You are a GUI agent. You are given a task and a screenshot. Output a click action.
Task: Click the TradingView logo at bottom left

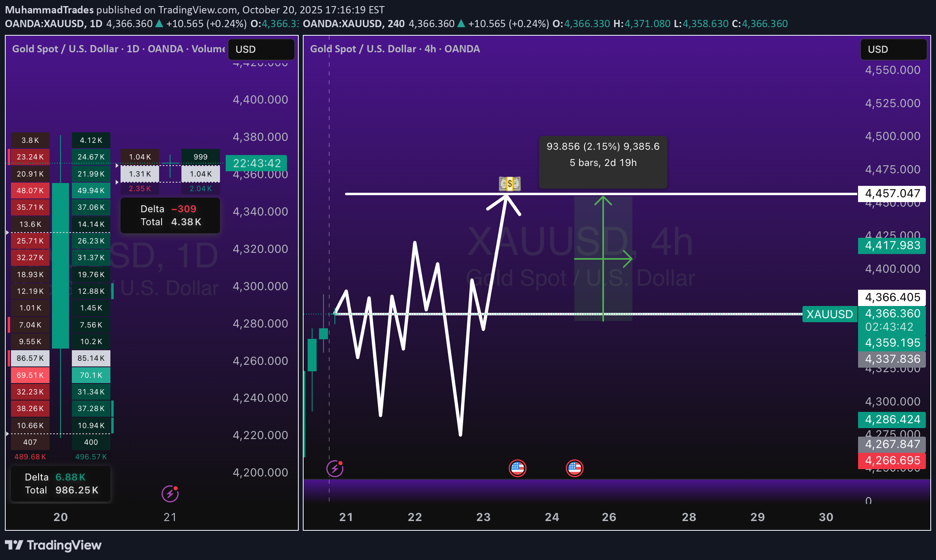pos(53,545)
